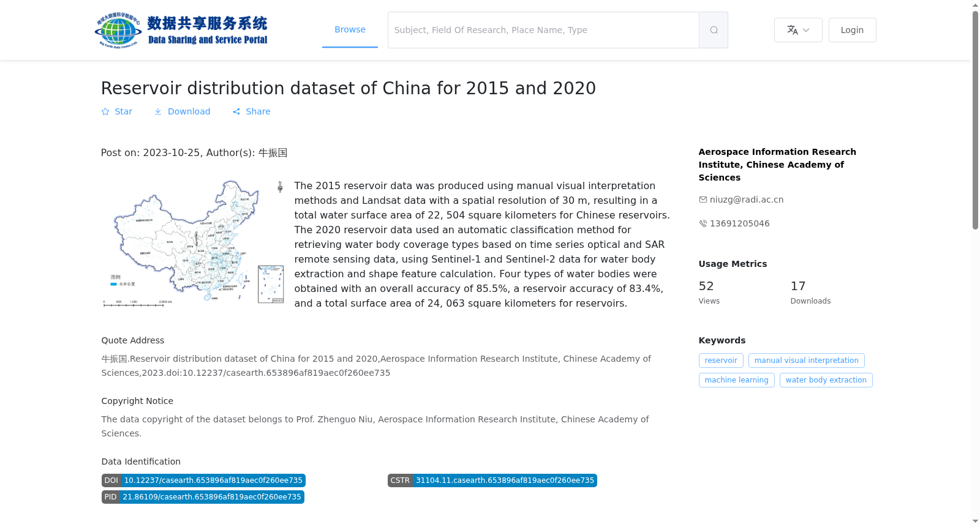Viewport: 980px width, 527px height.
Task: Open the DOI identifier badge
Action: pos(203,480)
